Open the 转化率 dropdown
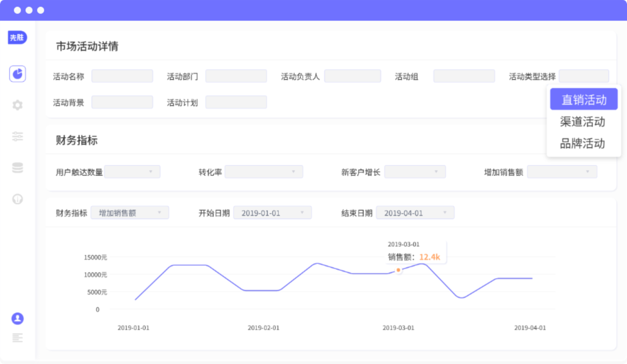 click(264, 172)
